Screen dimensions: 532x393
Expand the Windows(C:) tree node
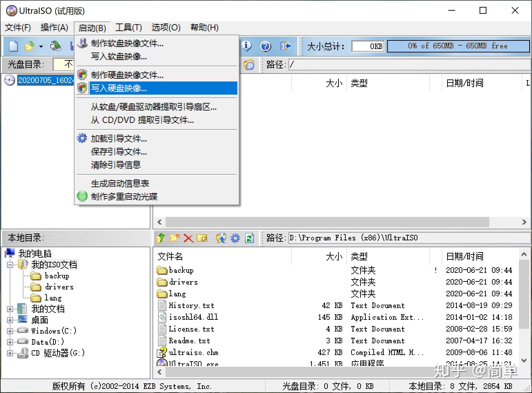coord(10,330)
